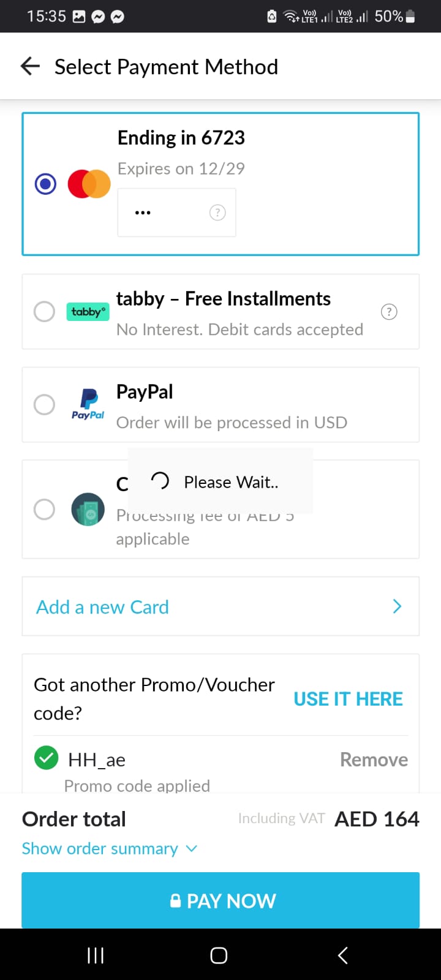441x980 pixels.
Task: Tap USE IT HERE promo link
Action: point(348,699)
